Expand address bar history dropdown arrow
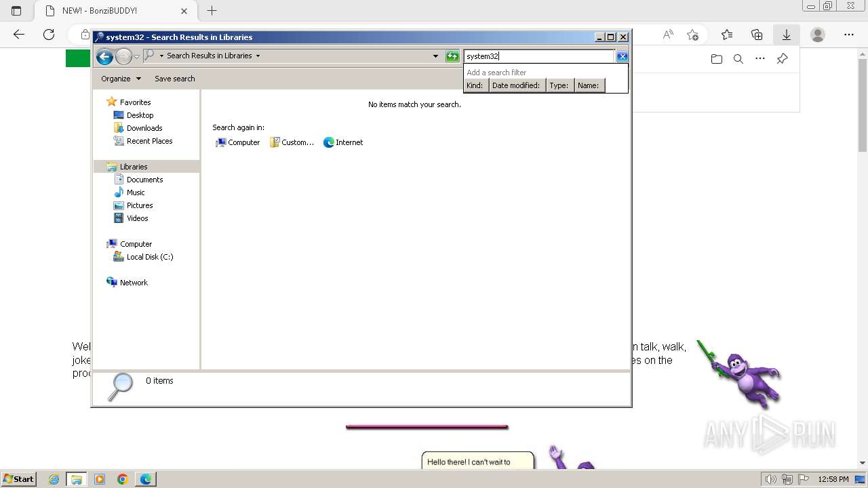 (435, 56)
